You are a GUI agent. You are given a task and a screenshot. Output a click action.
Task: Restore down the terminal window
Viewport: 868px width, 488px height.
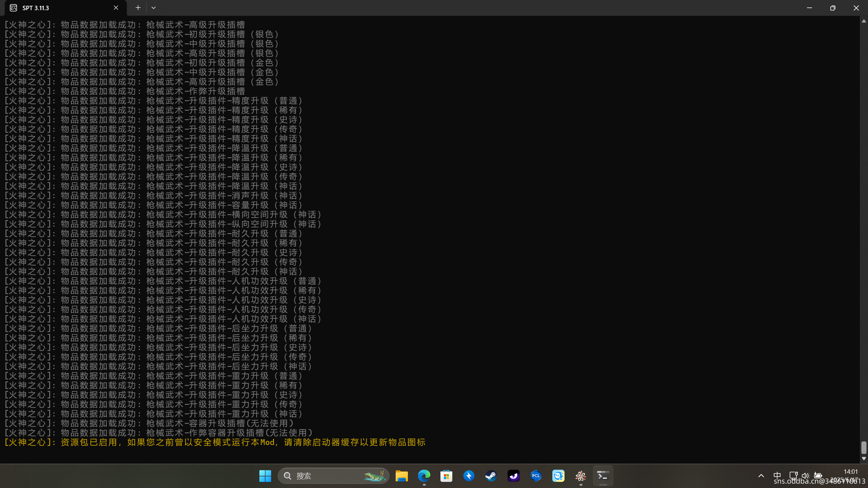[x=833, y=8]
